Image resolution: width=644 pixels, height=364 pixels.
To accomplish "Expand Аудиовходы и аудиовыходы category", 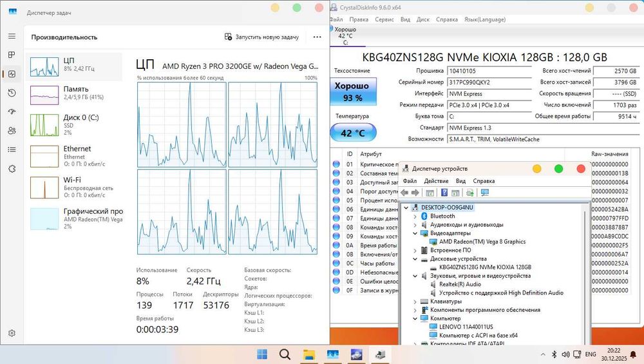I will click(415, 225).
